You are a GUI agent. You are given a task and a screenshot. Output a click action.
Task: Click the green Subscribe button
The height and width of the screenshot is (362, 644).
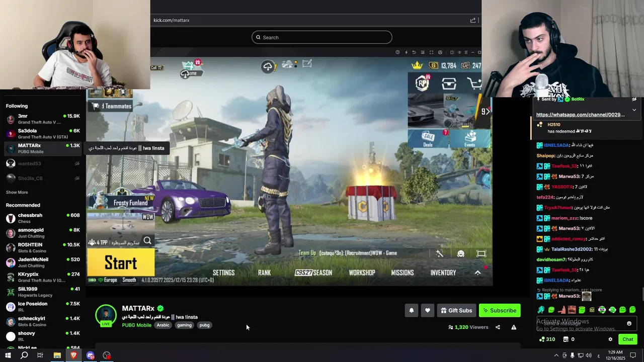500,311
